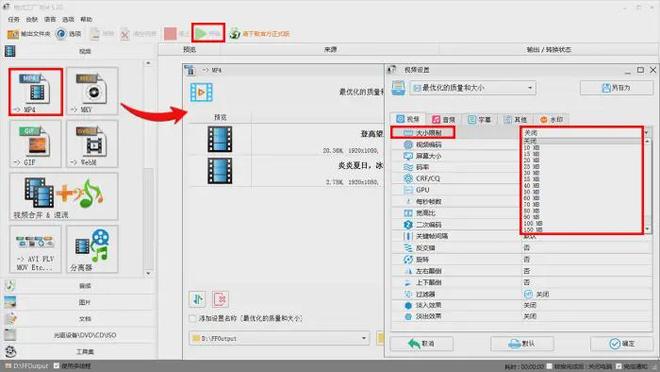Click the orange link text in toolbar

[266, 34]
